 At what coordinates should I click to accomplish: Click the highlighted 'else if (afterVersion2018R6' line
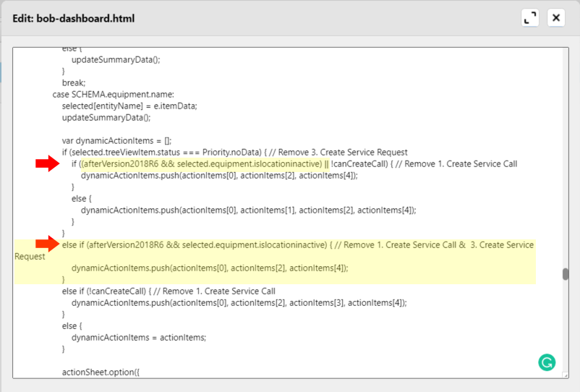(x=289, y=244)
